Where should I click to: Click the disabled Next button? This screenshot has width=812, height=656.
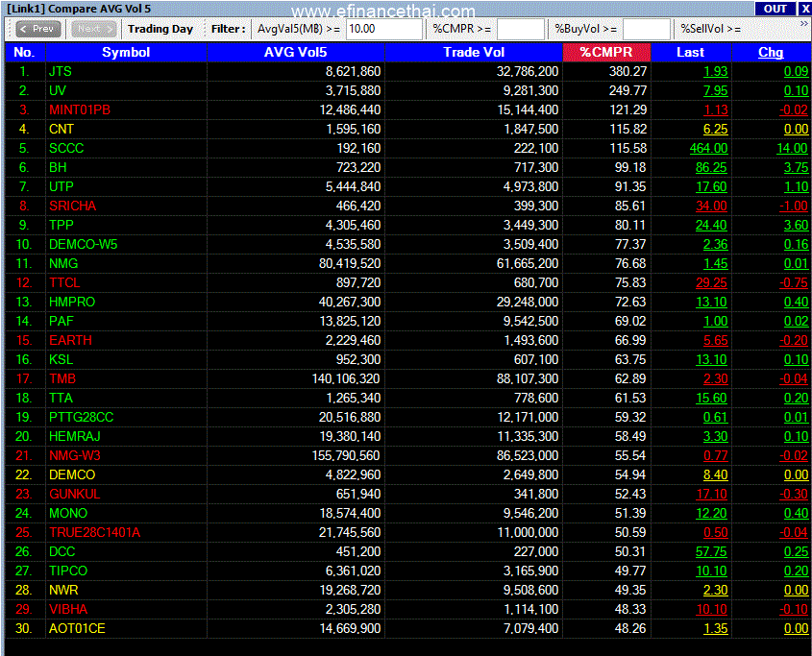[x=94, y=29]
